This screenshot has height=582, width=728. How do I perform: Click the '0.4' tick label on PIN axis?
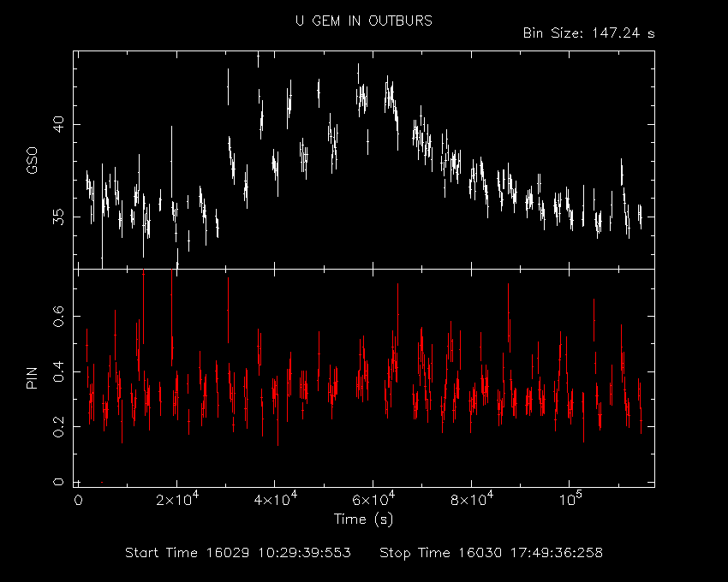(x=58, y=371)
